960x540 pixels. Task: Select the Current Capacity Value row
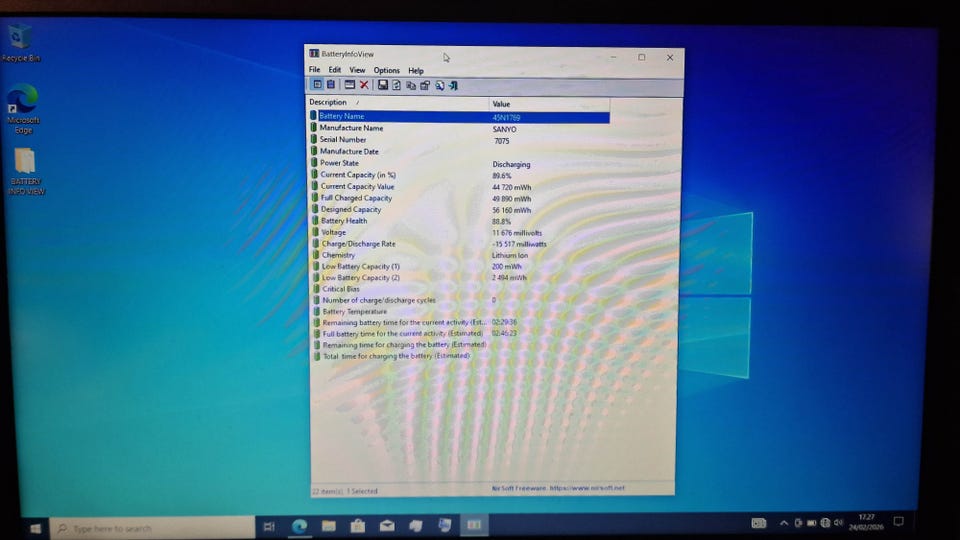tap(460, 186)
